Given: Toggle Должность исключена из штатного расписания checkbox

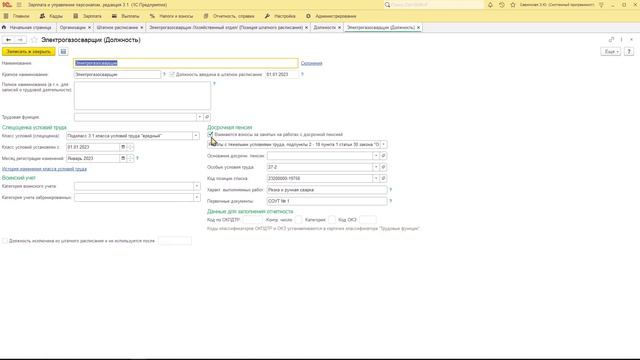Looking at the screenshot, I should point(5,241).
